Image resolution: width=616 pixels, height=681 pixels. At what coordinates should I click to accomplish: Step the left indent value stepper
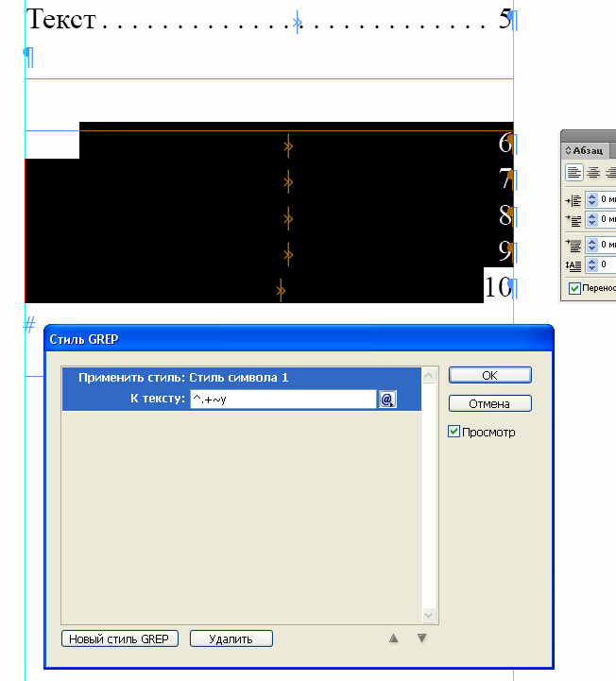tap(591, 200)
